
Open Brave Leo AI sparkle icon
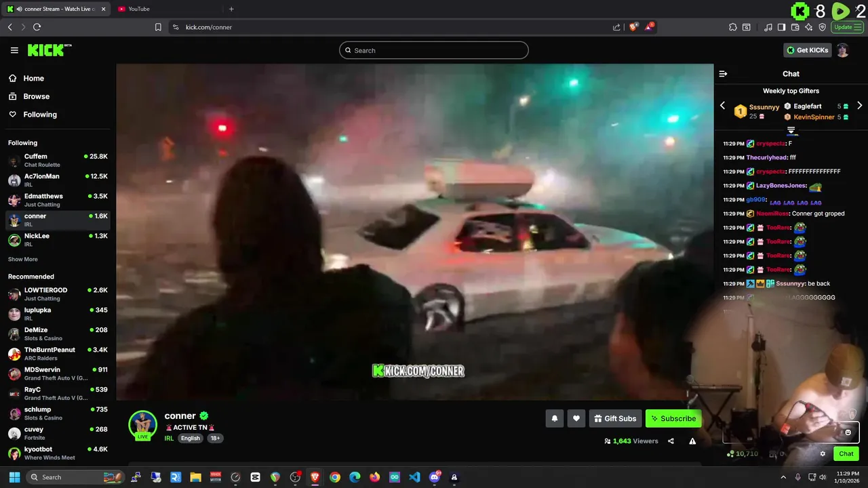point(809,27)
